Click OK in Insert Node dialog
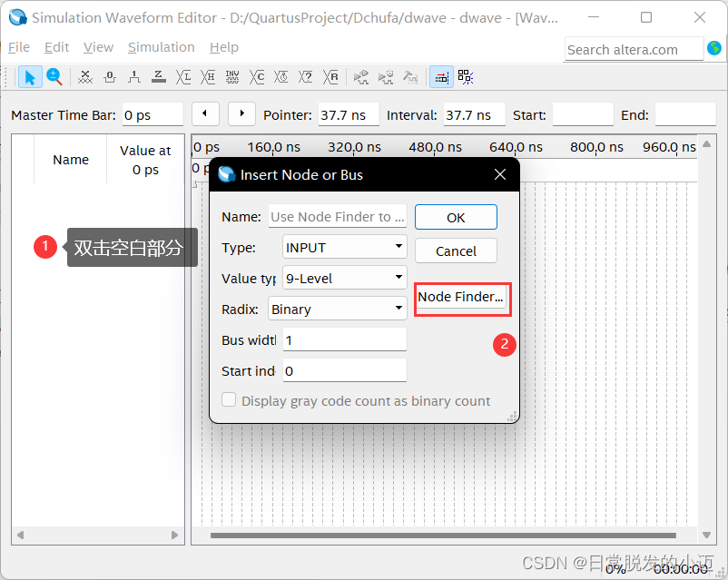 tap(456, 217)
